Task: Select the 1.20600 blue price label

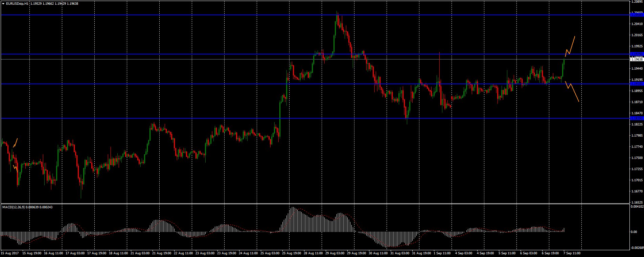Action: (x=637, y=15)
